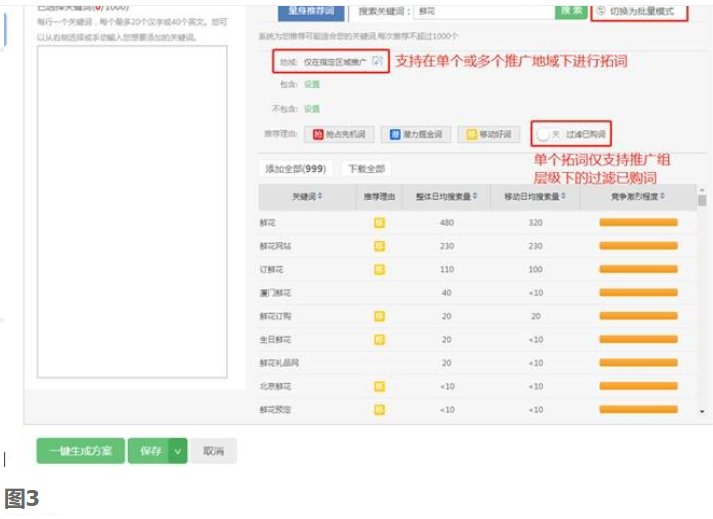Open the 保存 dropdown arrow

click(x=178, y=451)
